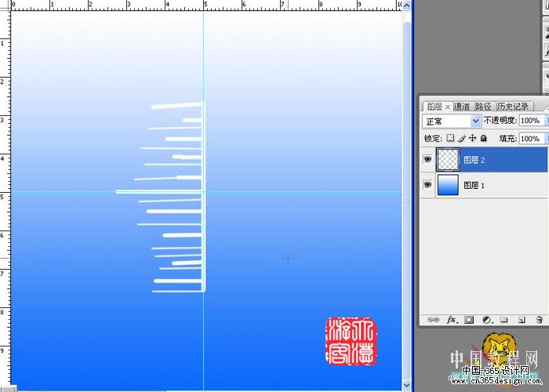Add a layer mask icon
Screen dimensions: 549x392
pos(469,320)
